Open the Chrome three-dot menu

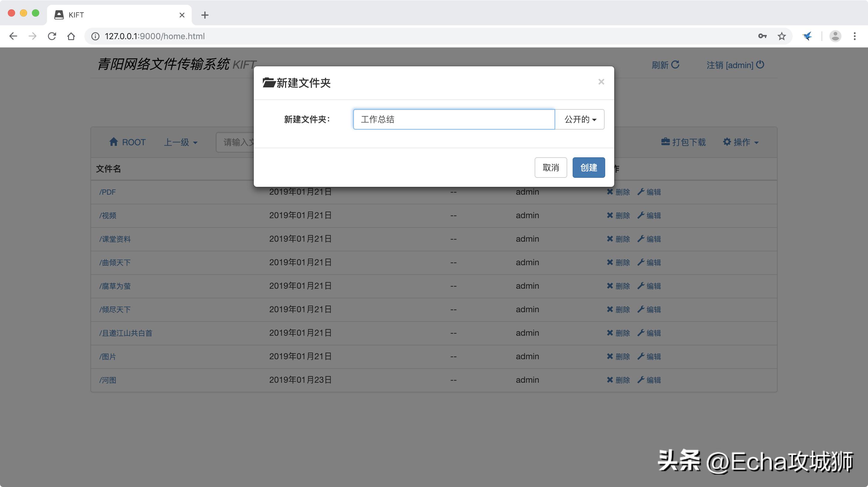click(854, 36)
